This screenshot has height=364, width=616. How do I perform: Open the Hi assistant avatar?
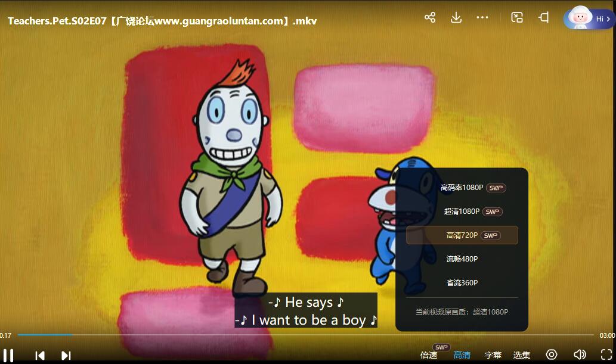click(x=589, y=17)
